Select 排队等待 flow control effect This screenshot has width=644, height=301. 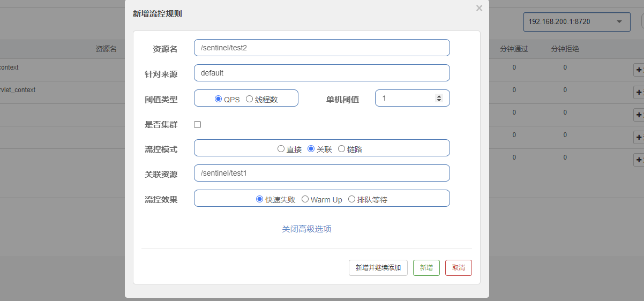tap(352, 199)
